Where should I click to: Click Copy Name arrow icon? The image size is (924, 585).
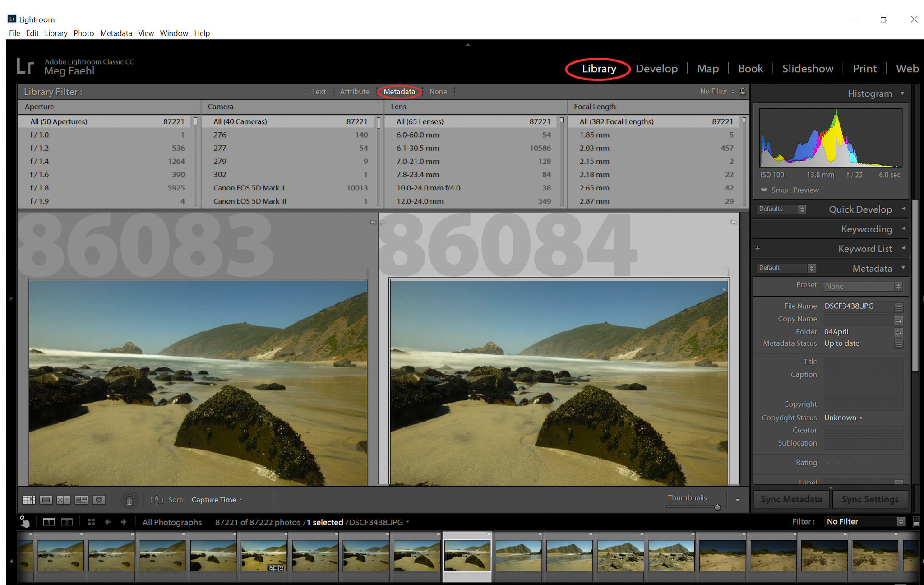899,320
